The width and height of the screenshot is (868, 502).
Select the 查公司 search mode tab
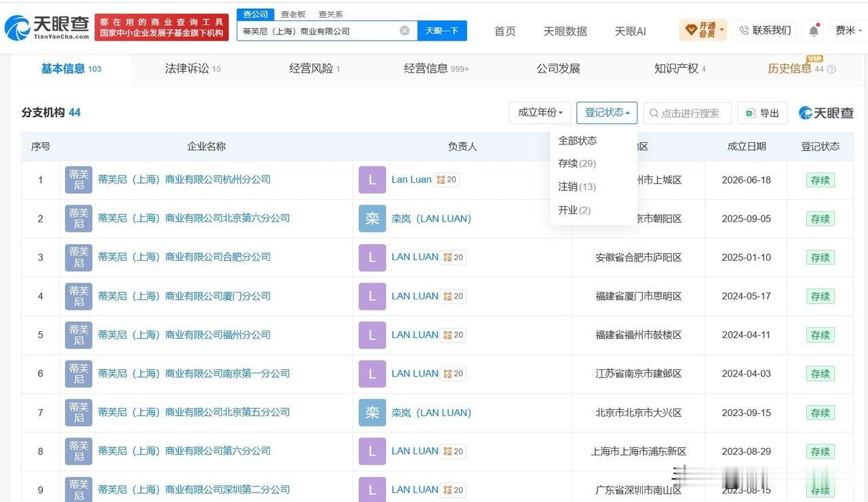[x=256, y=14]
